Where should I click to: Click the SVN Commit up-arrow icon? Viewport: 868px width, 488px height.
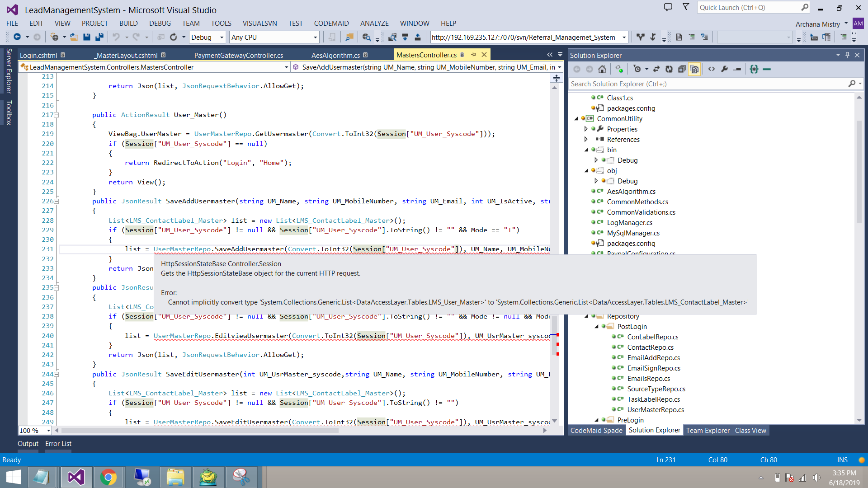[x=418, y=37]
